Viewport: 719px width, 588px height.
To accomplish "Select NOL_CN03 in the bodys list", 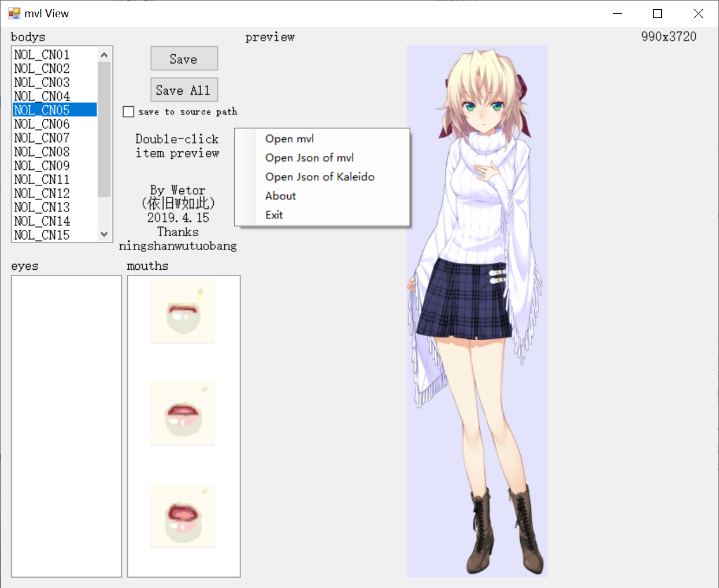I will pyautogui.click(x=55, y=82).
